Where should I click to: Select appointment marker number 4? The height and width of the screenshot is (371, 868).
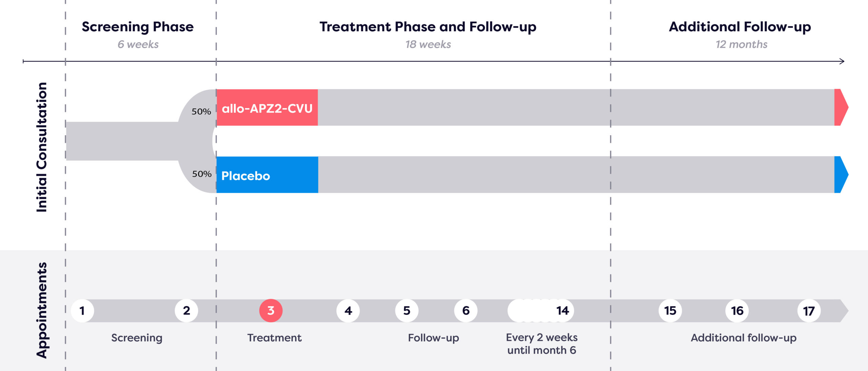coord(348,311)
